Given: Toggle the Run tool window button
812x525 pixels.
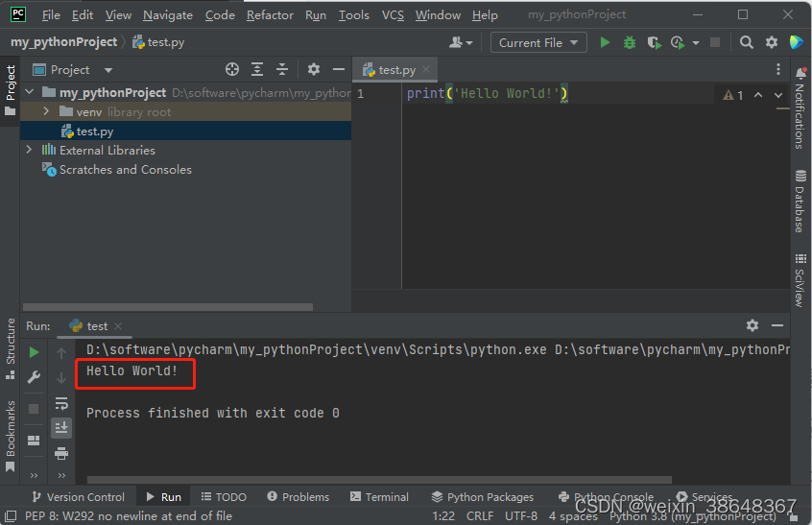Looking at the screenshot, I should click(x=163, y=497).
